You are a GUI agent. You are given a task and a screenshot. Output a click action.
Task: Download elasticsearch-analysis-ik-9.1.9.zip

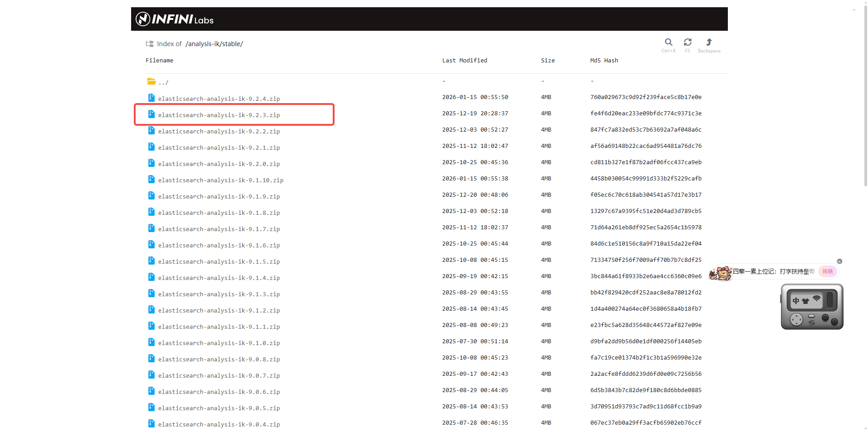click(x=219, y=196)
